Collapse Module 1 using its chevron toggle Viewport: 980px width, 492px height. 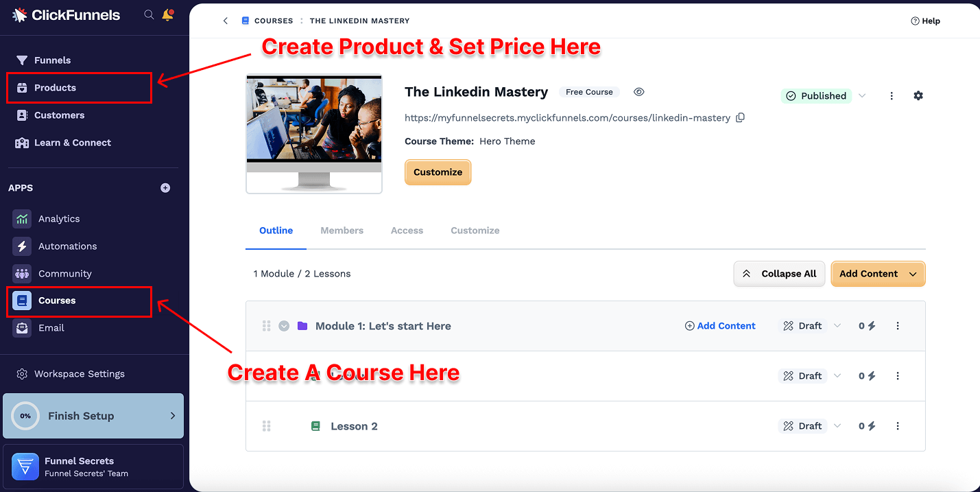click(x=284, y=326)
